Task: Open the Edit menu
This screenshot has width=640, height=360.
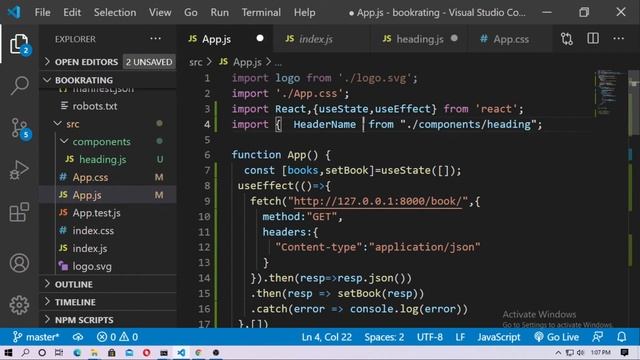Action: pyautogui.click(x=72, y=12)
